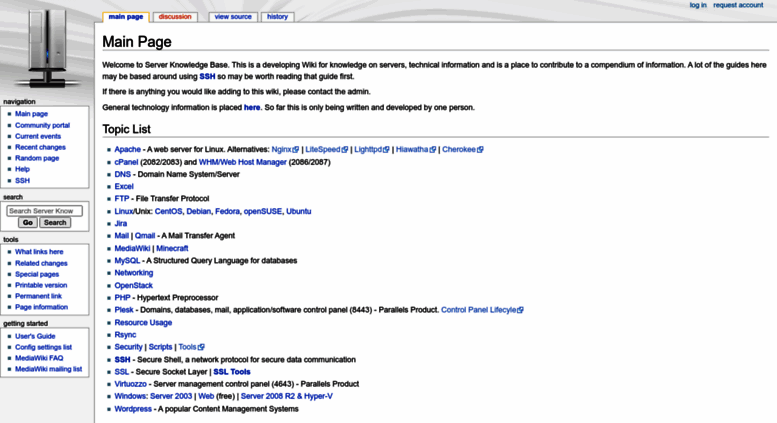Open the external Tools link

tap(191, 347)
